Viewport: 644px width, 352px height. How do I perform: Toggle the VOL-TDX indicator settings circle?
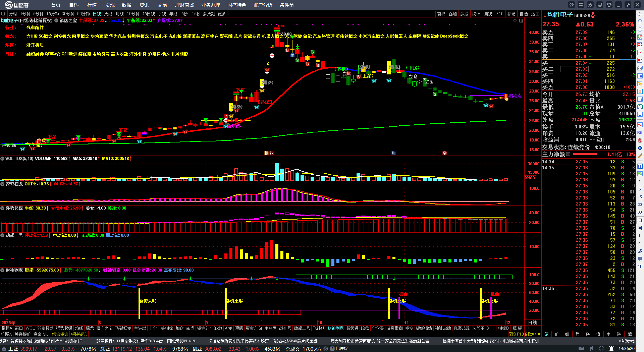tap(2, 159)
